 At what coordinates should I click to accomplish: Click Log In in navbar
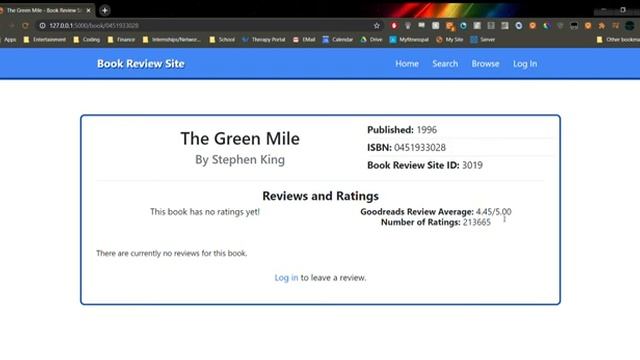[x=525, y=64]
